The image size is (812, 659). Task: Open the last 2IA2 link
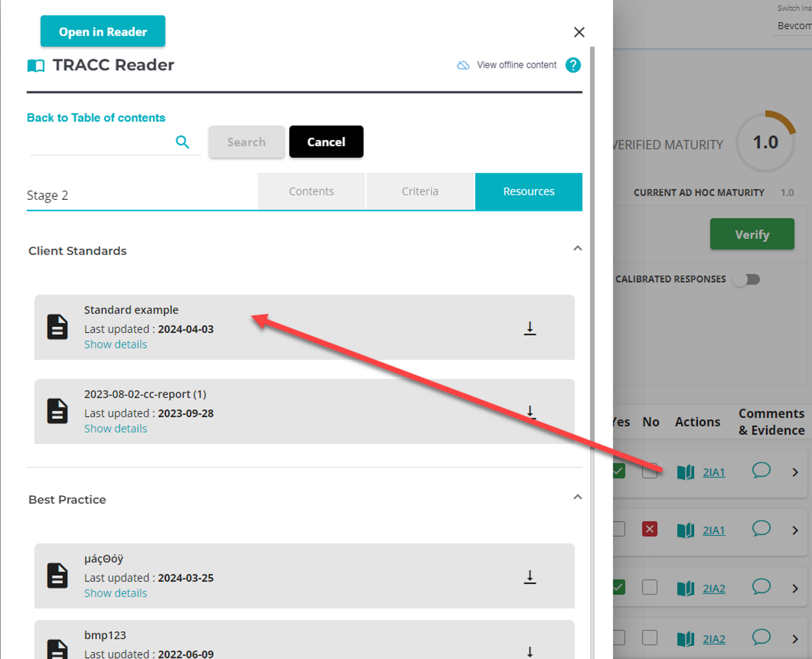[714, 639]
